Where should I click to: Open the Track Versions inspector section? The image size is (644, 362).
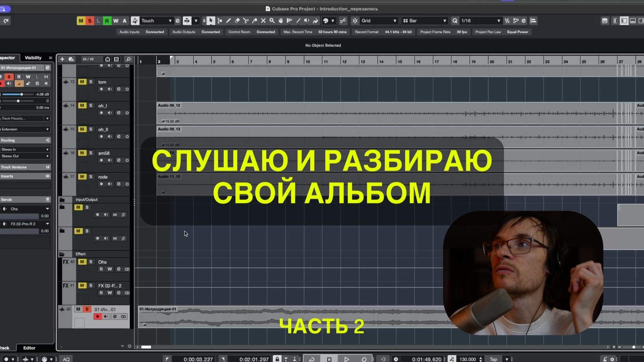tap(25, 167)
